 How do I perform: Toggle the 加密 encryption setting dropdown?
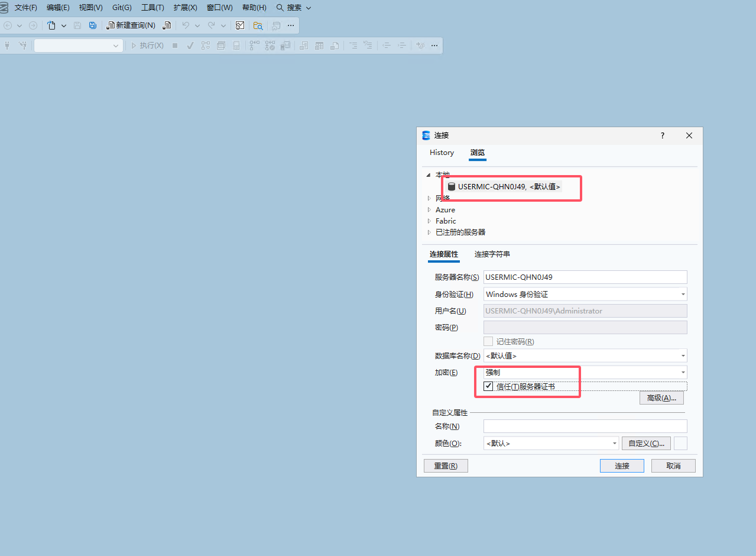coord(683,372)
